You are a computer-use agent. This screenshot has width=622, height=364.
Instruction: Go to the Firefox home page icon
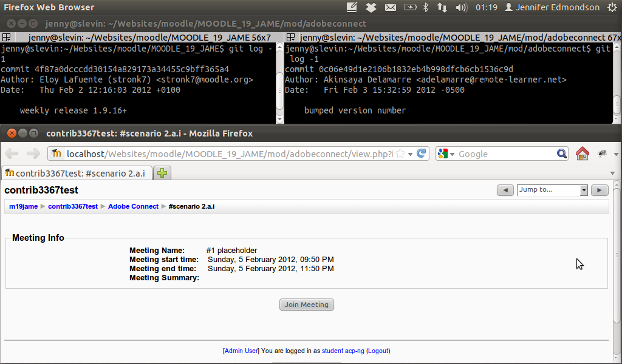[x=583, y=153]
